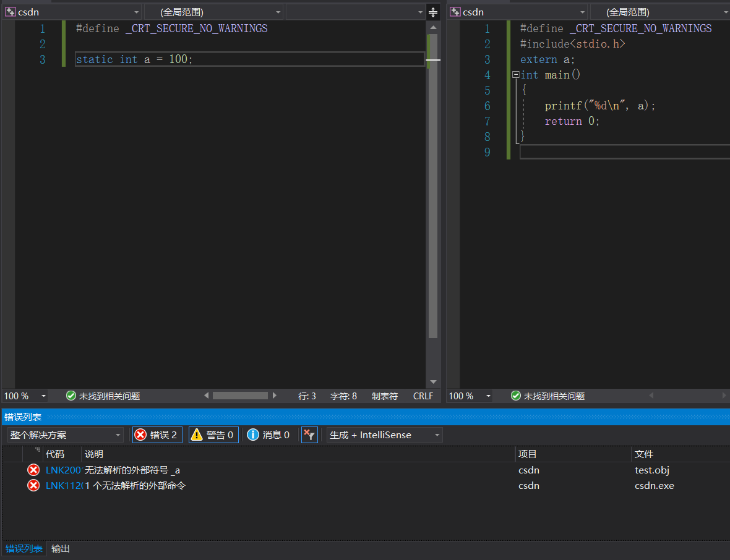Click the #include<stdio.h> line
The height and width of the screenshot is (560, 730).
(x=572, y=44)
